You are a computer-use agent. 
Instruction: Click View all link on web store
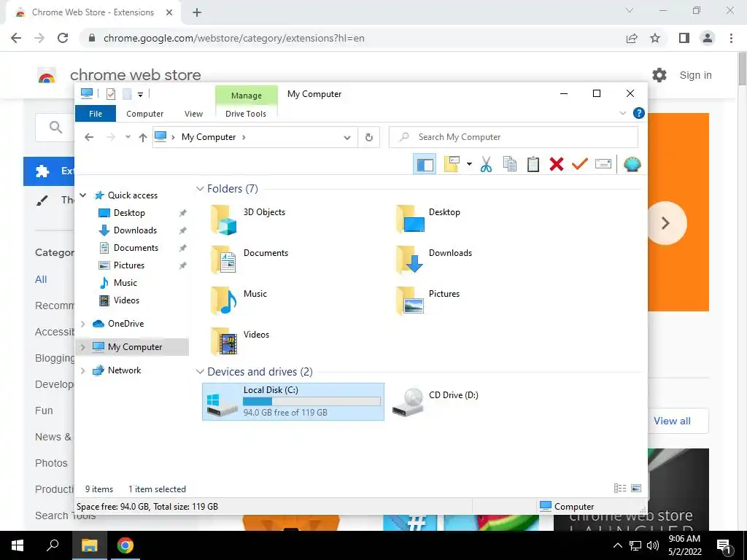click(672, 421)
